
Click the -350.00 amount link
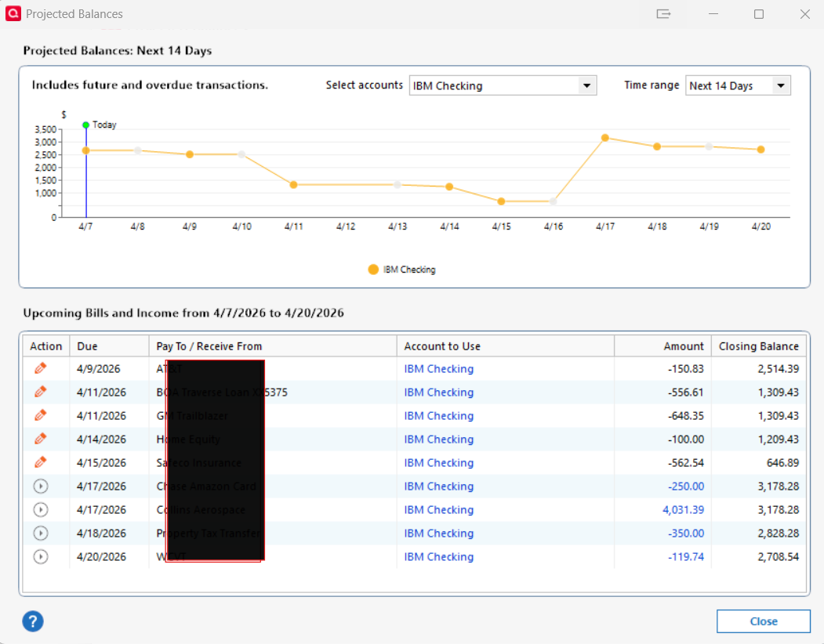(686, 534)
